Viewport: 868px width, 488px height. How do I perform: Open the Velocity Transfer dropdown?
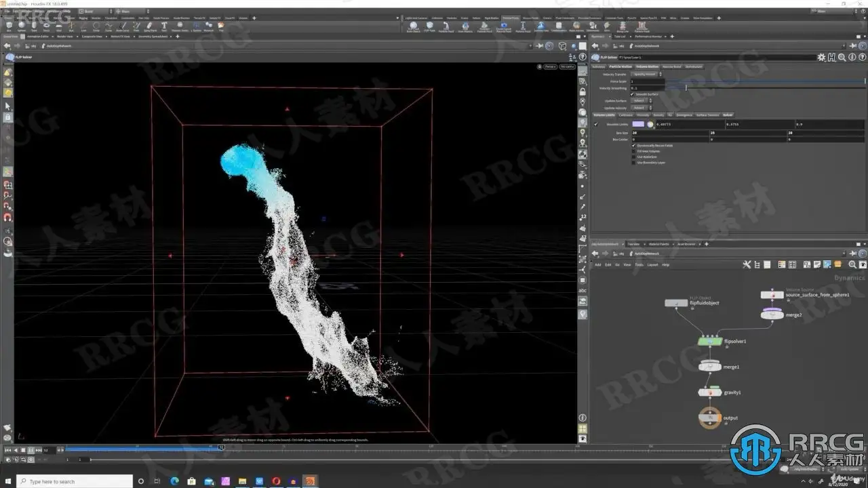(x=647, y=75)
